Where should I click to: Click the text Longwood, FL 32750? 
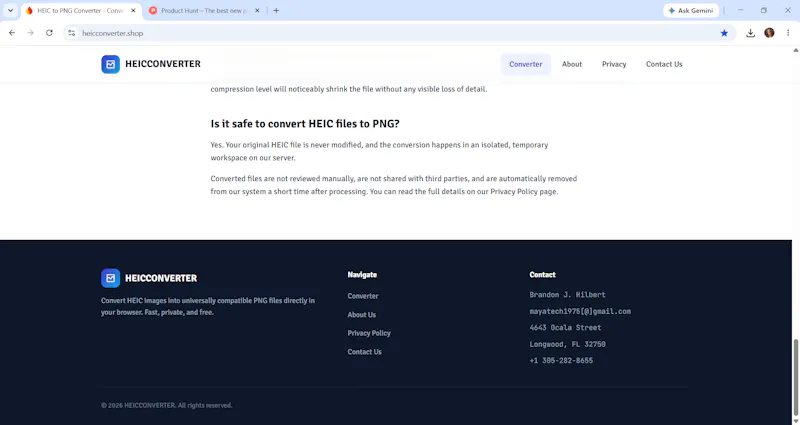click(567, 344)
